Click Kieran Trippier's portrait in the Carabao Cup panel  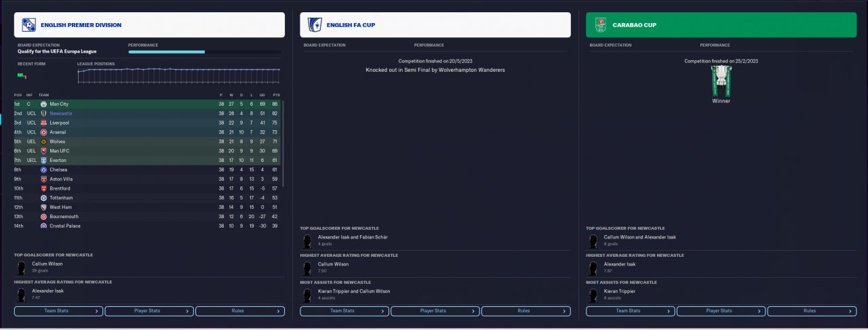(594, 294)
